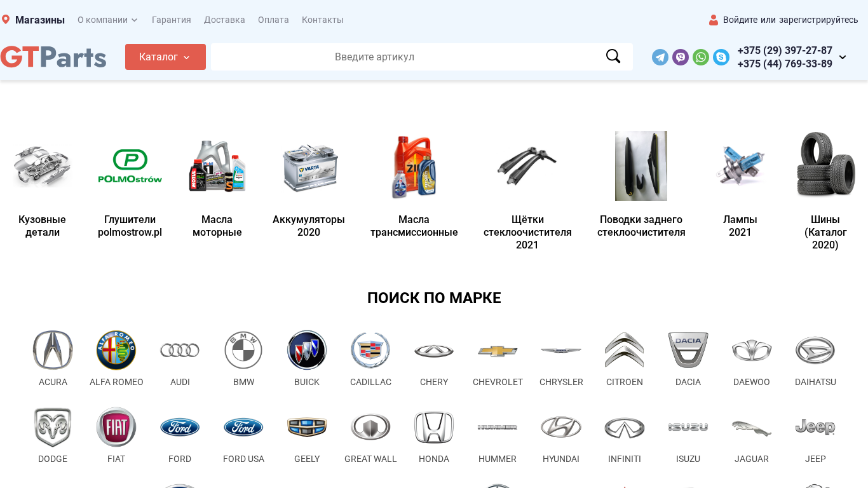Select the Cadillac brand logo
868x488 pixels.
(x=370, y=350)
